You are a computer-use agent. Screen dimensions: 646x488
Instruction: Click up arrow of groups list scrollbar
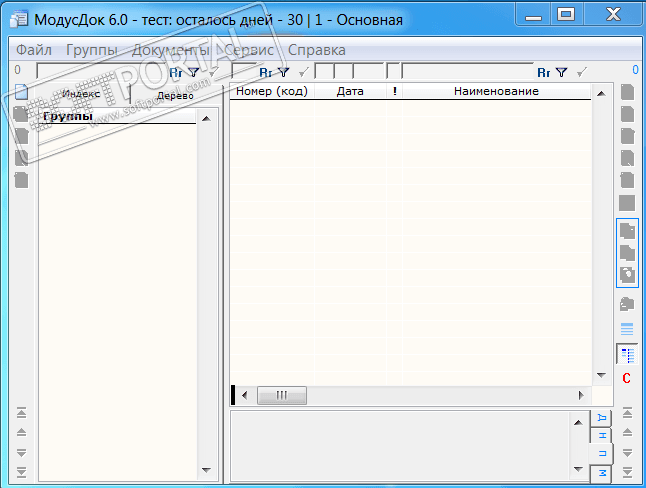click(x=206, y=119)
